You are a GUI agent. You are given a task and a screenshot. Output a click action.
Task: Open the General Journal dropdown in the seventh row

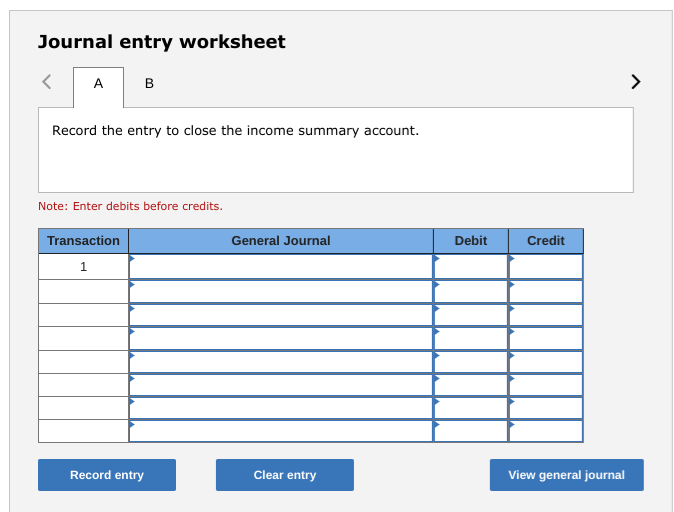click(281, 408)
